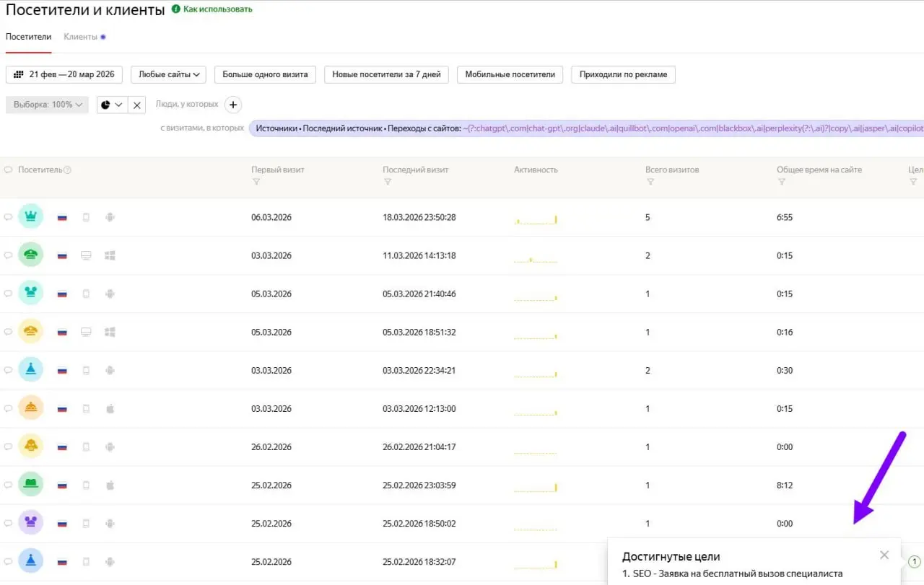Screen dimensions: 924x585
Task: Apply 'Мобильные посетители' filter
Action: 510,74
